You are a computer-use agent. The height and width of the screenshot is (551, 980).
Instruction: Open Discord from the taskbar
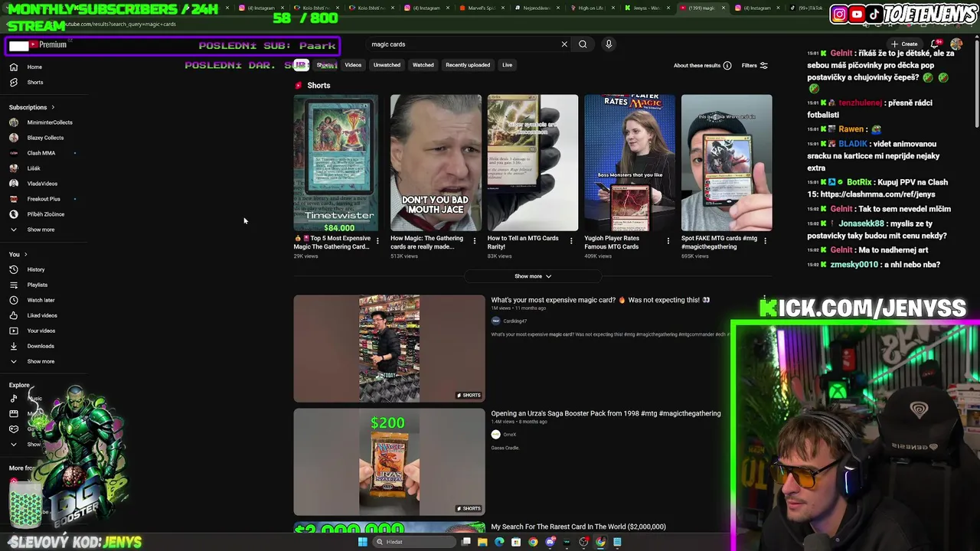pyautogui.click(x=550, y=542)
